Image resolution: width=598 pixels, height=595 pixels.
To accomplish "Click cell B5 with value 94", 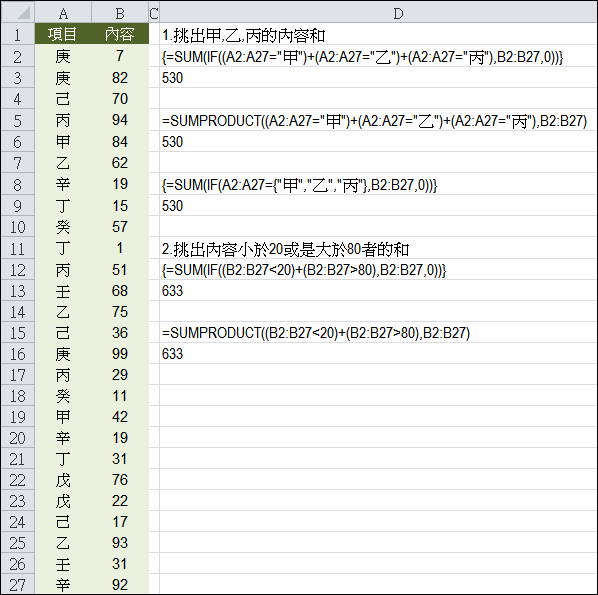I will coord(120,120).
